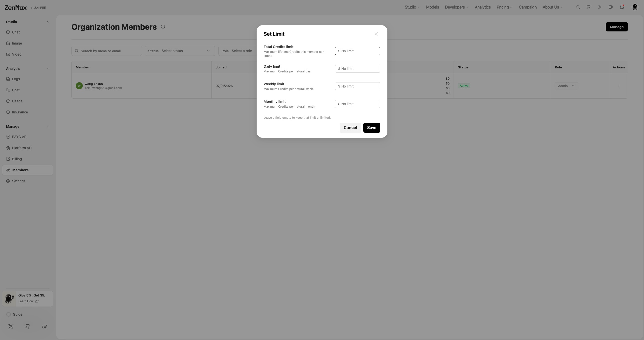Screen dimensions: 644x340
Task: Focus the Weekly limit input field
Action: point(357,86)
